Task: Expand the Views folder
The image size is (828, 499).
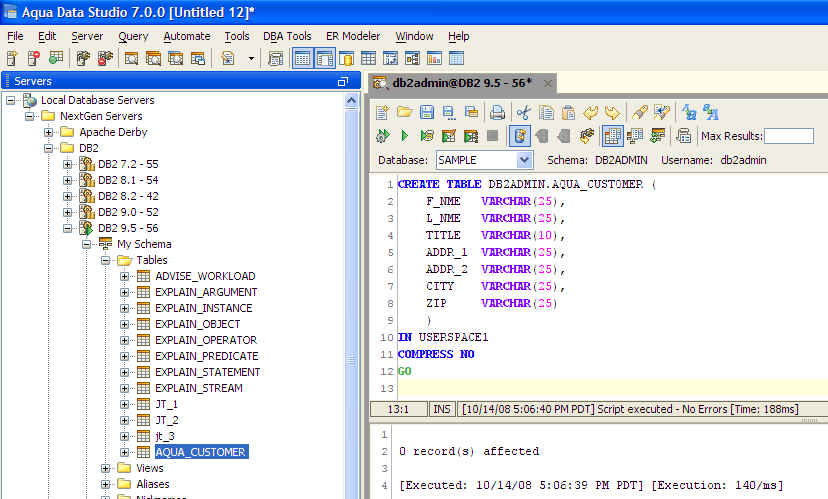Action: (x=106, y=468)
